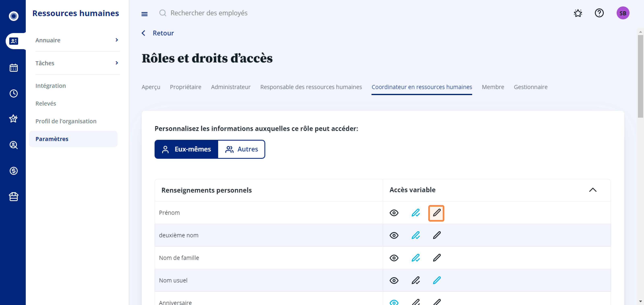This screenshot has height=305, width=644.
Task: Collapse the Renseignements personnels section chevron
Action: coord(593,190)
